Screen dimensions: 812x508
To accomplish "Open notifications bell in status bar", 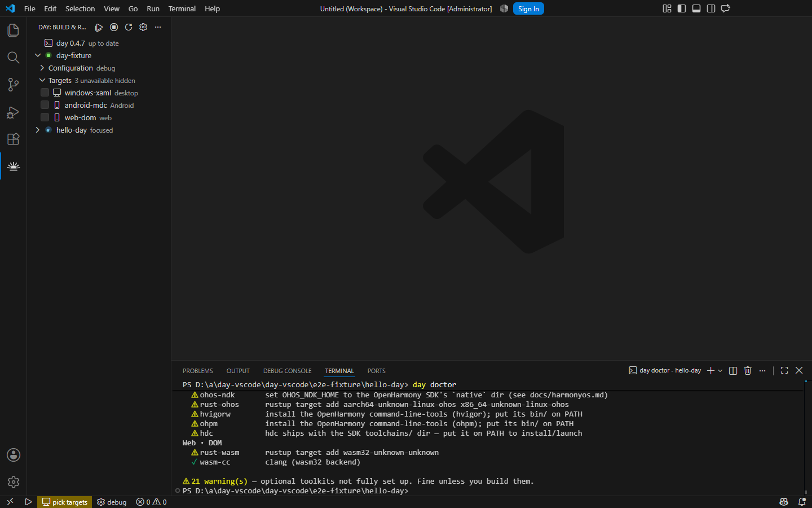I will tap(802, 502).
